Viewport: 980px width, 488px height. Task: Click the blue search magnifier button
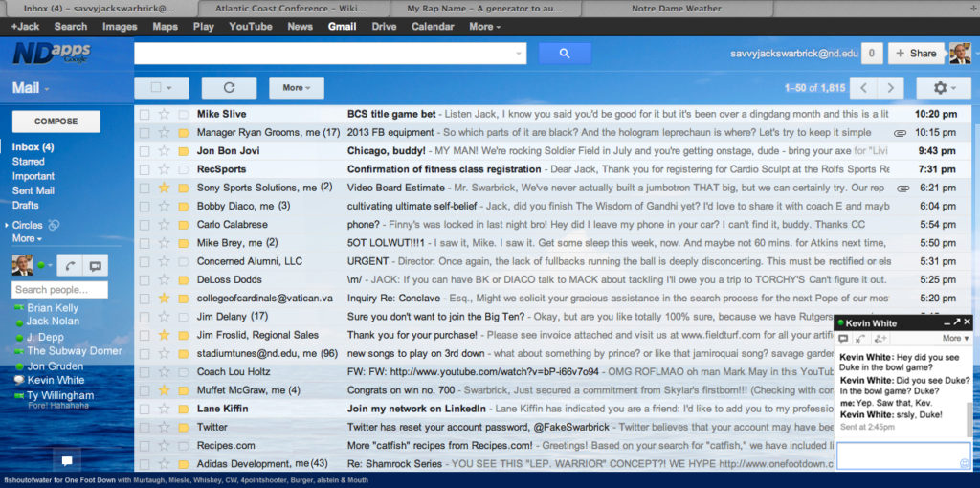coord(564,54)
